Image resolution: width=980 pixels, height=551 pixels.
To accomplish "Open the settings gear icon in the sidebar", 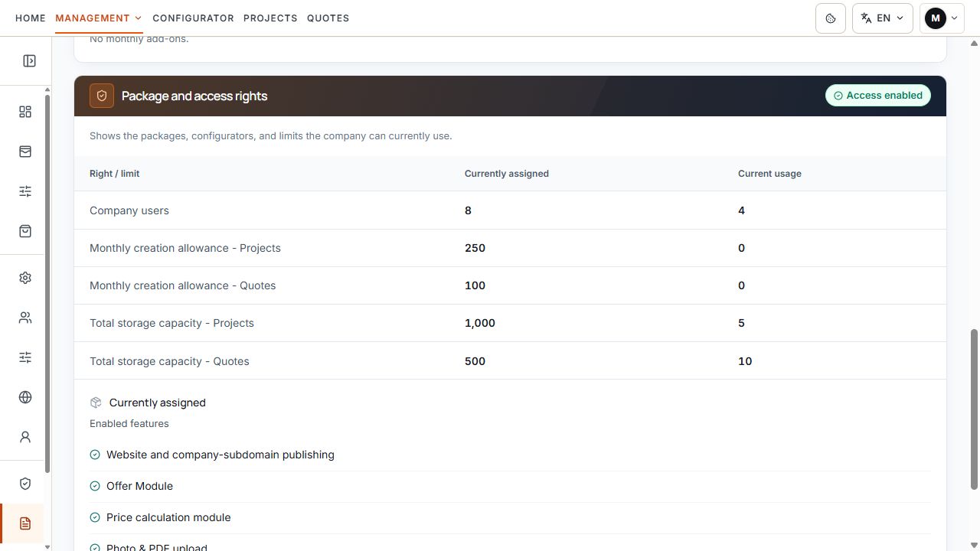I will [x=25, y=278].
